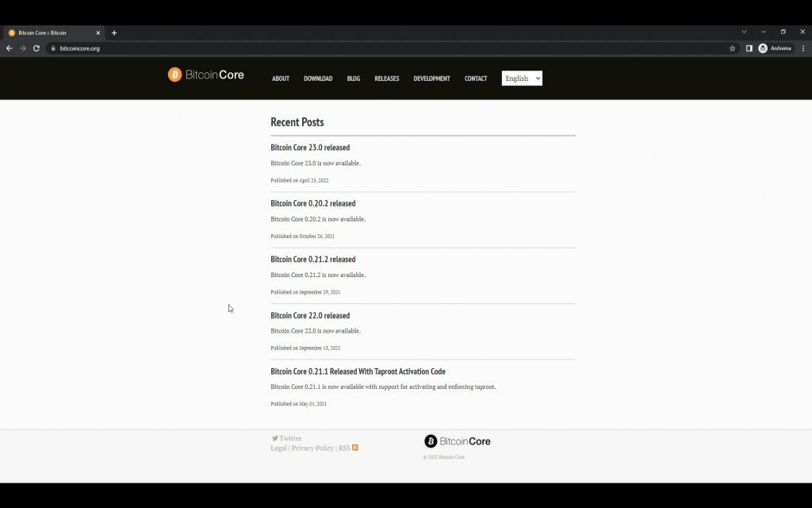Click the black Bitcoin Core footer logo
Screen dimensions: 812x508
click(458, 441)
